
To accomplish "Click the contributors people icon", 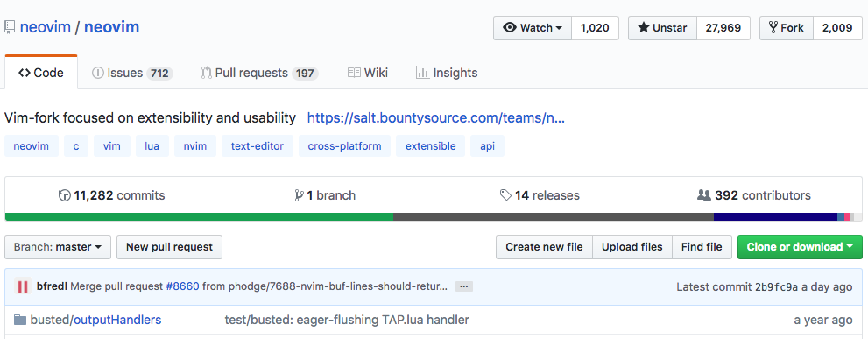I will (x=703, y=195).
